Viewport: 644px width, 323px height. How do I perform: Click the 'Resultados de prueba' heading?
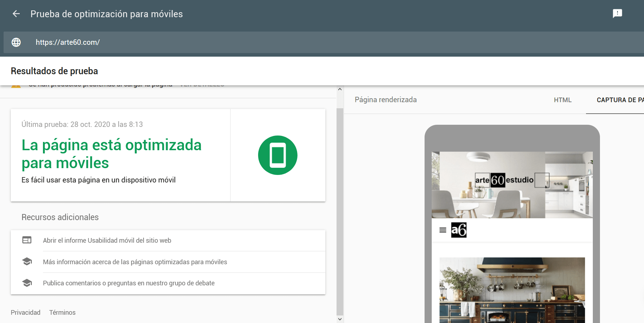(x=54, y=71)
